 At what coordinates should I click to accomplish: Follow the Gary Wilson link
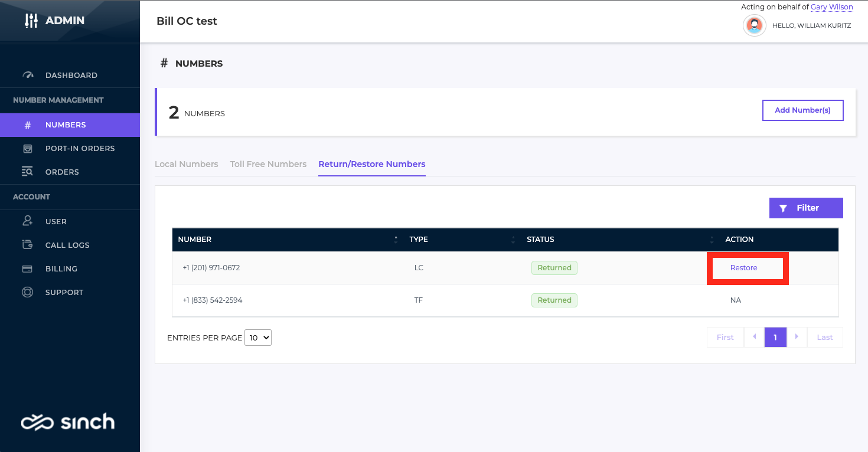click(831, 7)
